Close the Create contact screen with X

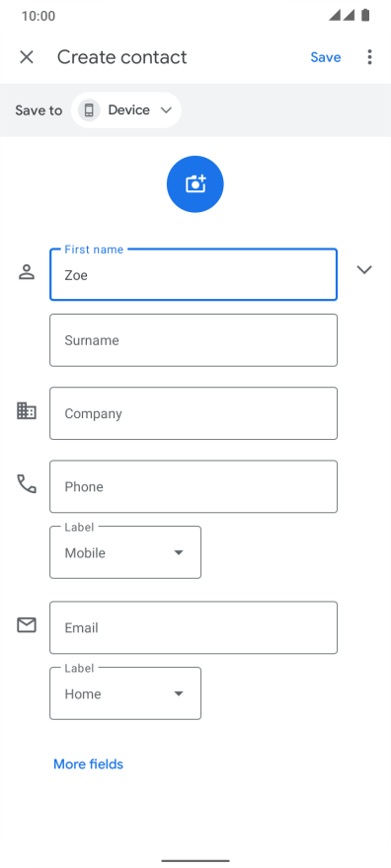coord(27,57)
